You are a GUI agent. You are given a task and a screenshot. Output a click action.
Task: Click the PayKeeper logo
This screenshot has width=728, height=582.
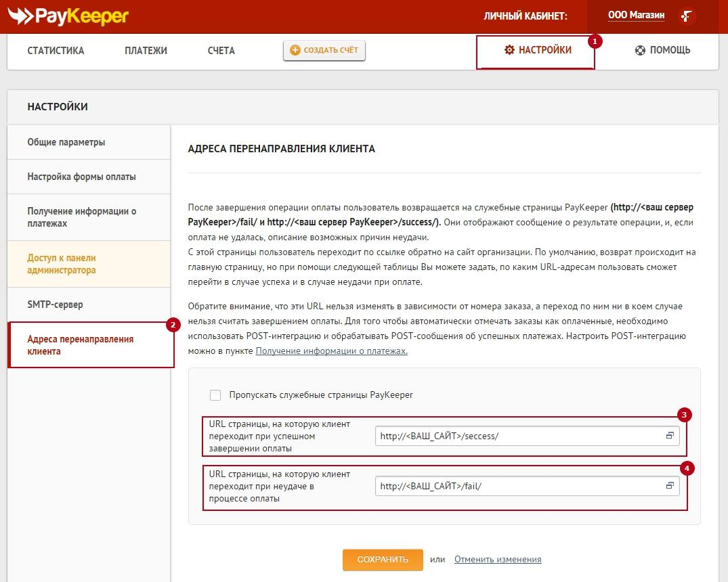[x=68, y=16]
